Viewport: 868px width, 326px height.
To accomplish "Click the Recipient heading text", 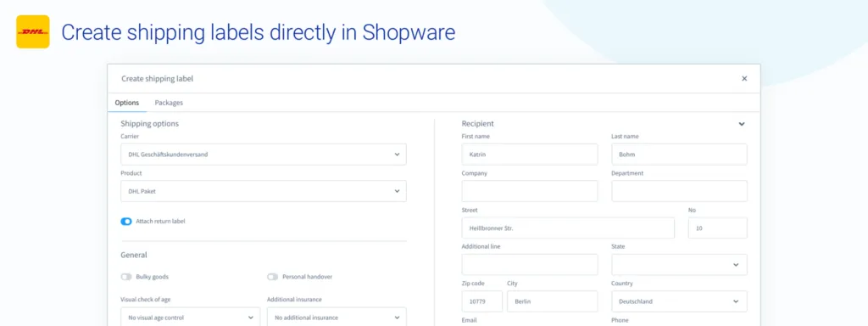I will pyautogui.click(x=478, y=124).
